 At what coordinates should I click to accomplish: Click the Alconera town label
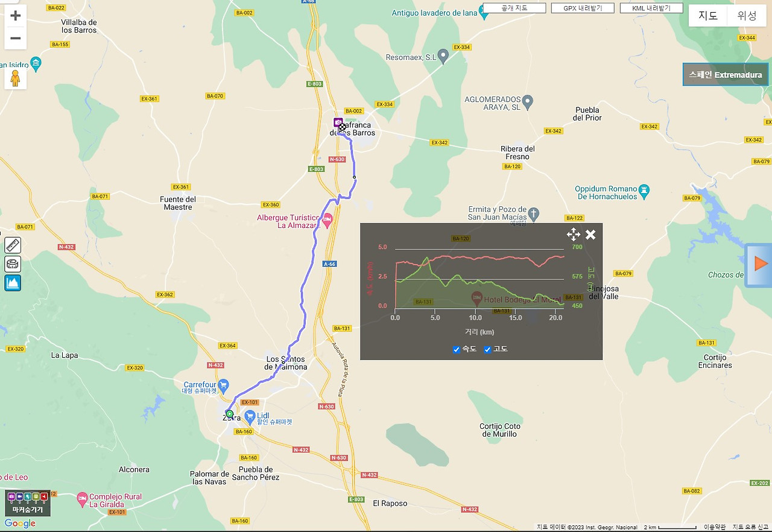tap(134, 469)
